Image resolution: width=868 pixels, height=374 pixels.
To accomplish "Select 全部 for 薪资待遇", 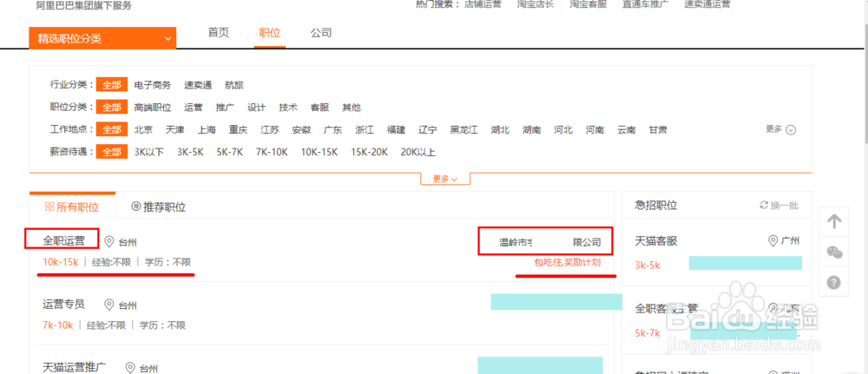I will [112, 152].
